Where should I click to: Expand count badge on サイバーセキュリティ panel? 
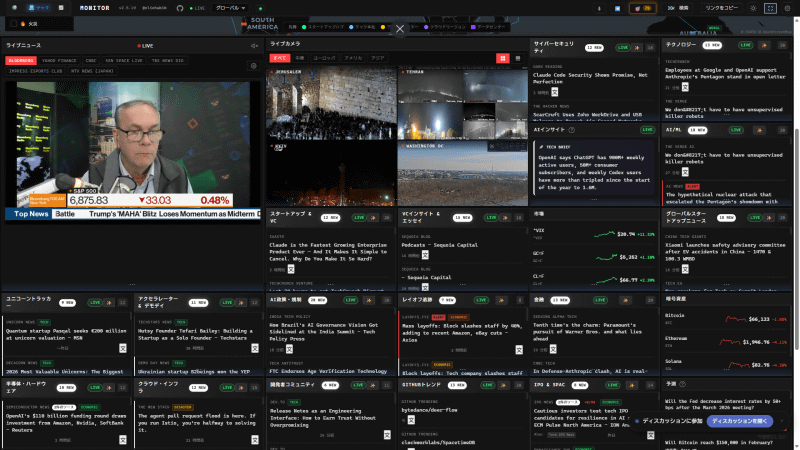[650, 47]
